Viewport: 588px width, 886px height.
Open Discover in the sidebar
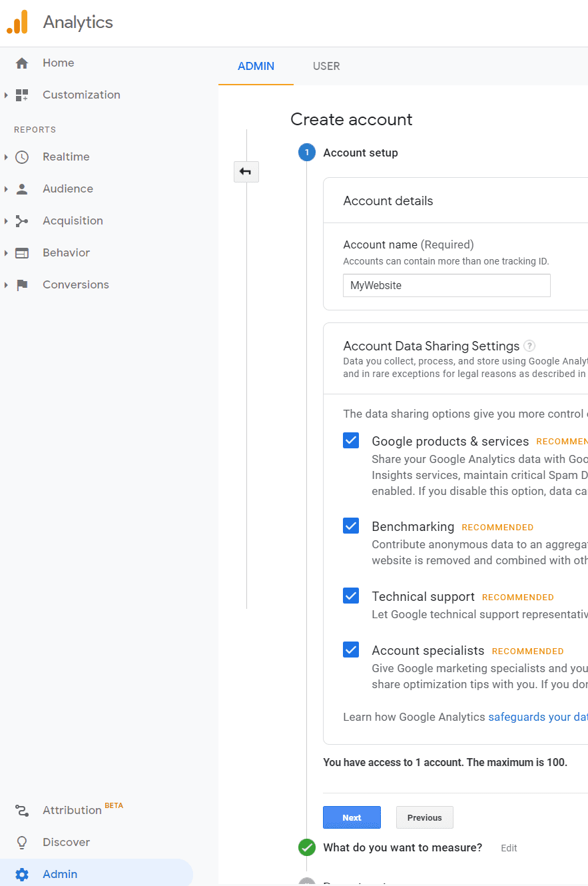(66, 843)
